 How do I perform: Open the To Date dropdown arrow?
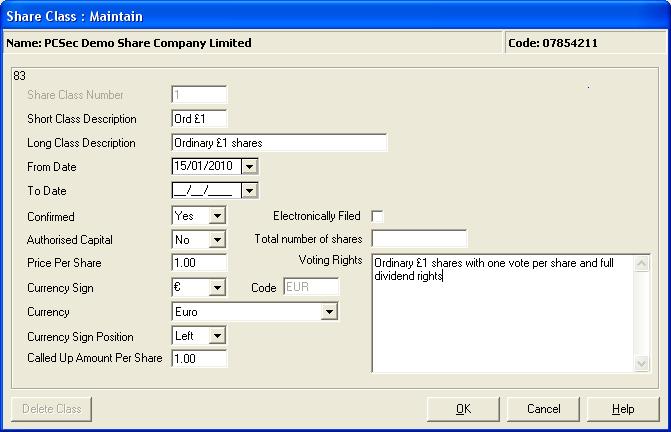pyautogui.click(x=249, y=191)
